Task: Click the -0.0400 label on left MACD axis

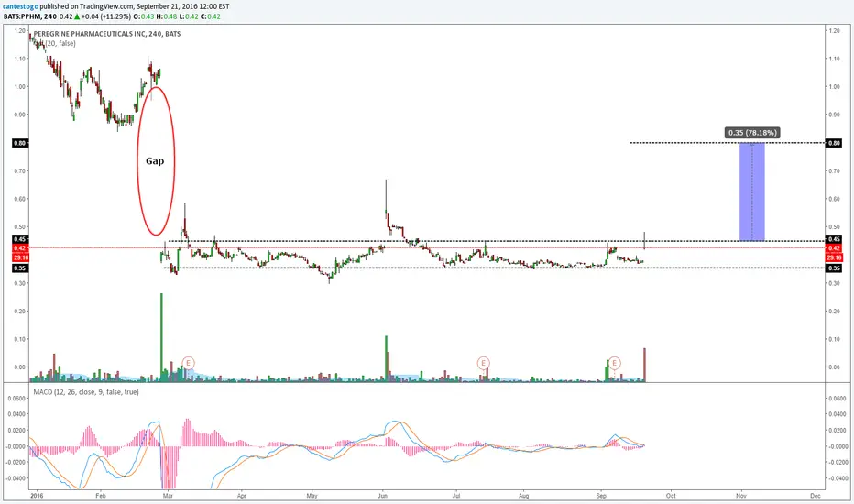Action: 16,478
